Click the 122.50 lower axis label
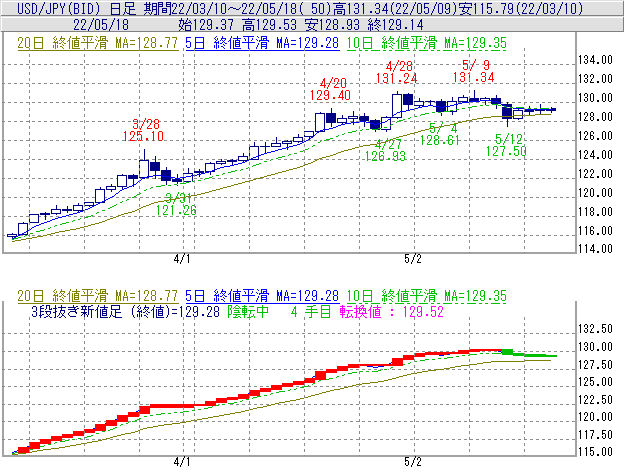Viewport: 624px width, 475px height. point(595,400)
